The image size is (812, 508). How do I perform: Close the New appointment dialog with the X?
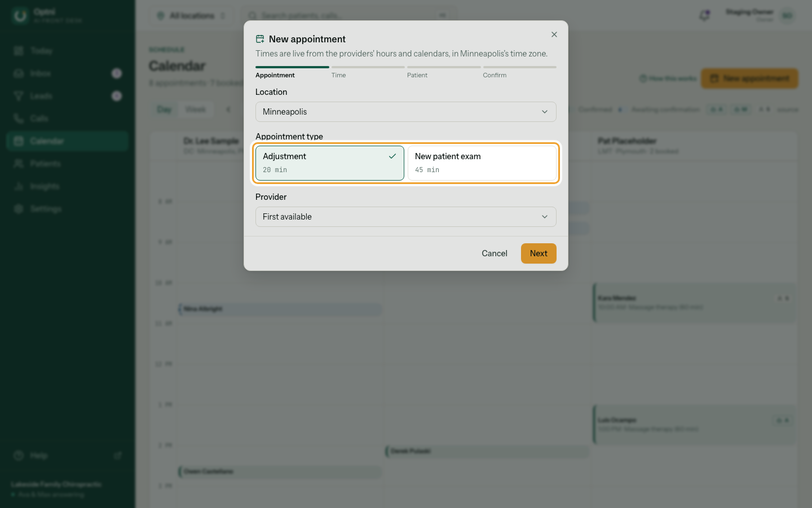pyautogui.click(x=554, y=34)
